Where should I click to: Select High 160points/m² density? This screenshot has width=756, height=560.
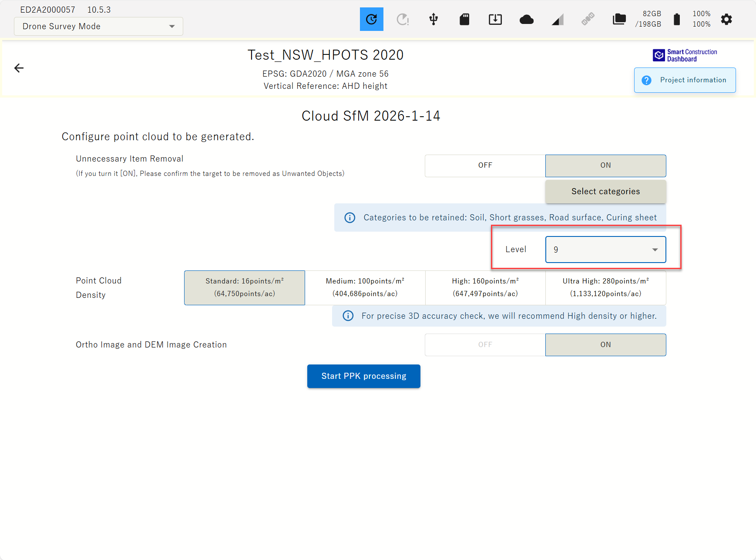point(485,287)
